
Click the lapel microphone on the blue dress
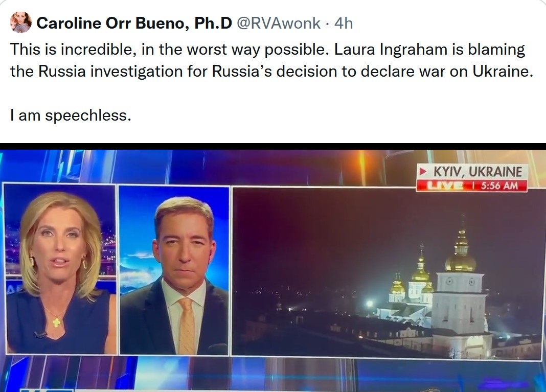tap(39, 335)
